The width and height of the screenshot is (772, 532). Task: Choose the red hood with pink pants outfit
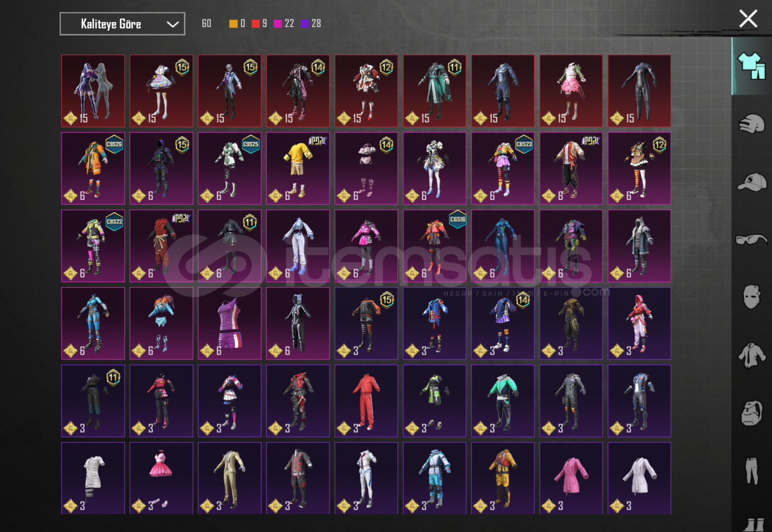[639, 324]
